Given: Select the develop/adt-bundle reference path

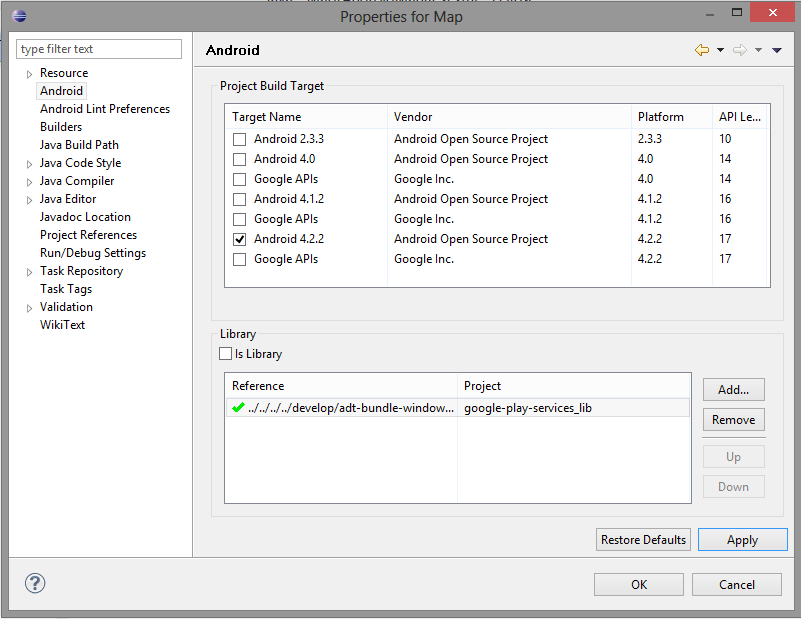Looking at the screenshot, I should pyautogui.click(x=351, y=408).
